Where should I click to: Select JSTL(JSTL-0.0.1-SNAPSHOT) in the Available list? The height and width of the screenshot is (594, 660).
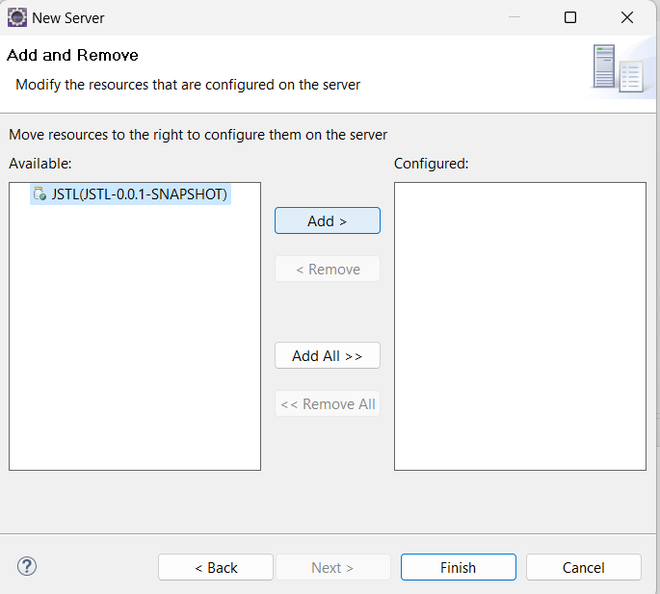pos(139,194)
